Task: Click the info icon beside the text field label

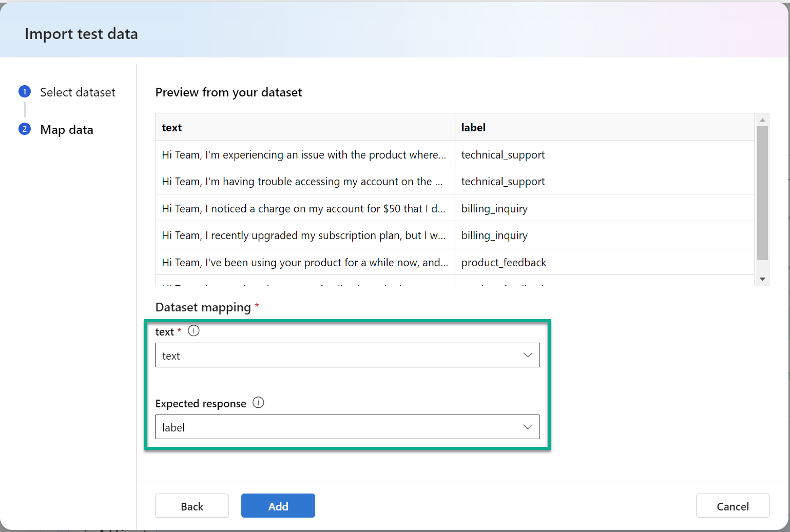Action: (194, 331)
